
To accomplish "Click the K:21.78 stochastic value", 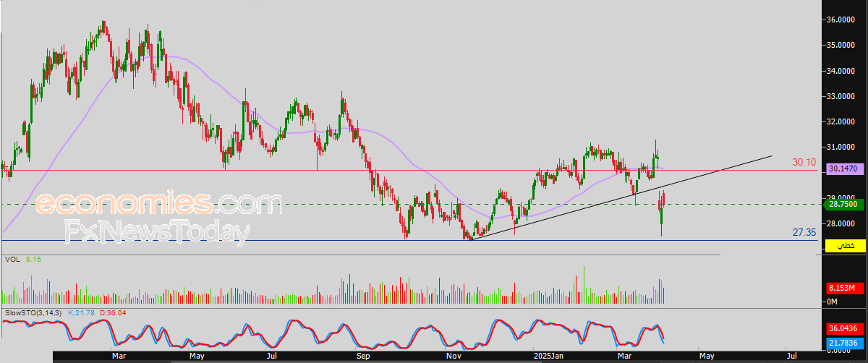I will pos(81,312).
